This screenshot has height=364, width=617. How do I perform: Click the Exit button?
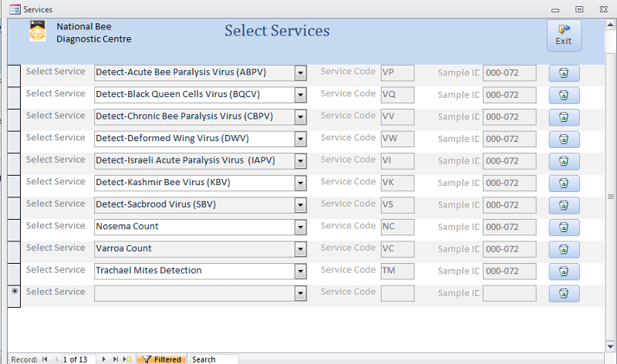point(564,35)
